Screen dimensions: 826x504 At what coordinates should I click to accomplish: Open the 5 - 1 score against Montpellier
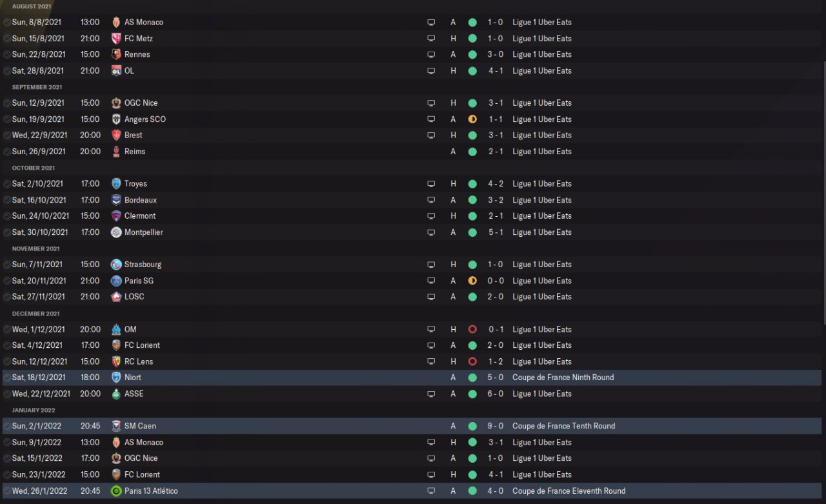point(496,232)
